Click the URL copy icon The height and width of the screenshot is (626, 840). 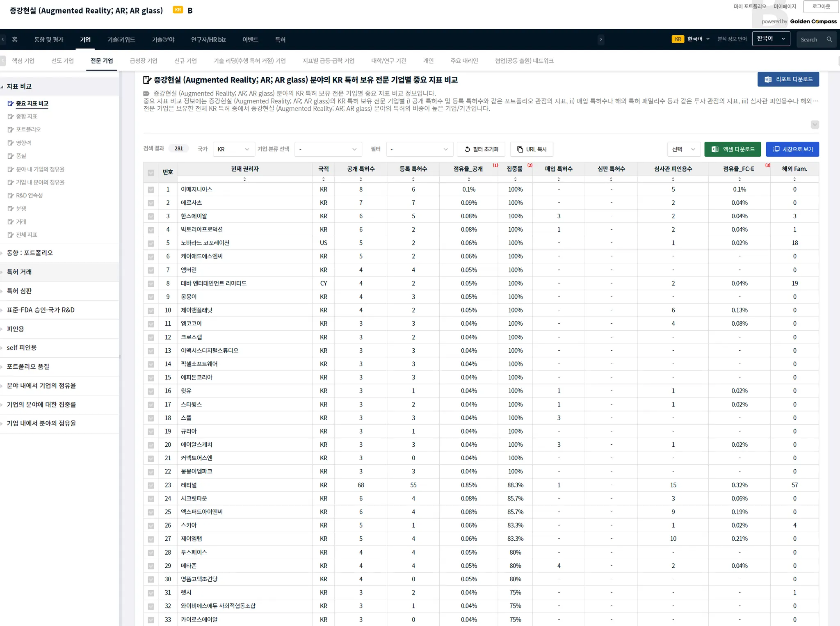(x=520, y=149)
